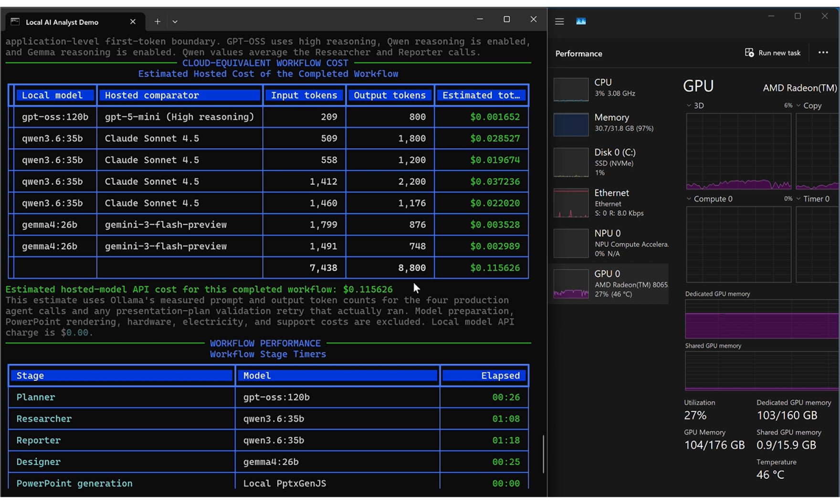Open a new terminal tab
The height and width of the screenshot is (504, 840).
(157, 22)
